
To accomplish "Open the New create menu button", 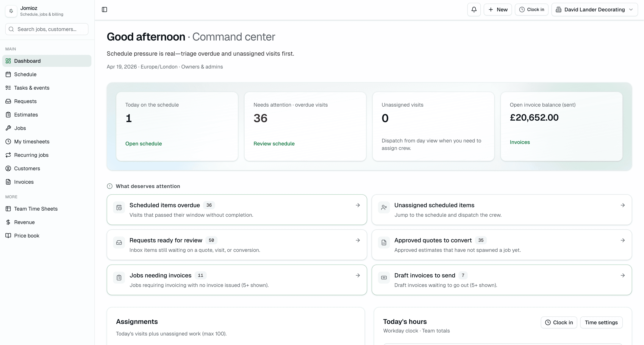I will (x=498, y=10).
